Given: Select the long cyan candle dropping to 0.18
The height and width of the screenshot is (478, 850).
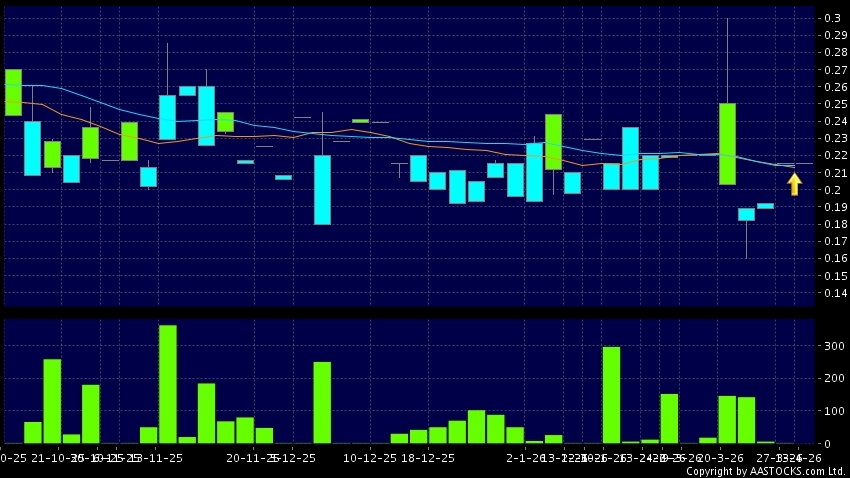Looking at the screenshot, I should pyautogui.click(x=322, y=189).
